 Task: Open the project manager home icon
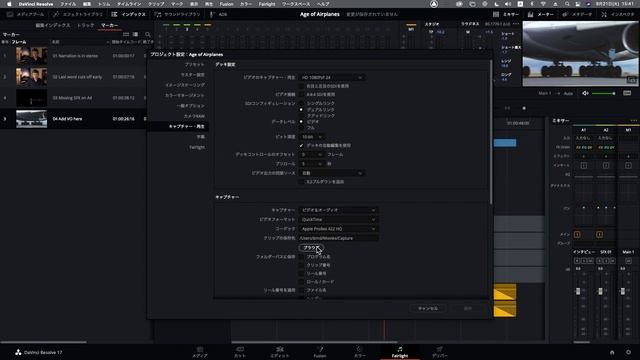click(612, 352)
